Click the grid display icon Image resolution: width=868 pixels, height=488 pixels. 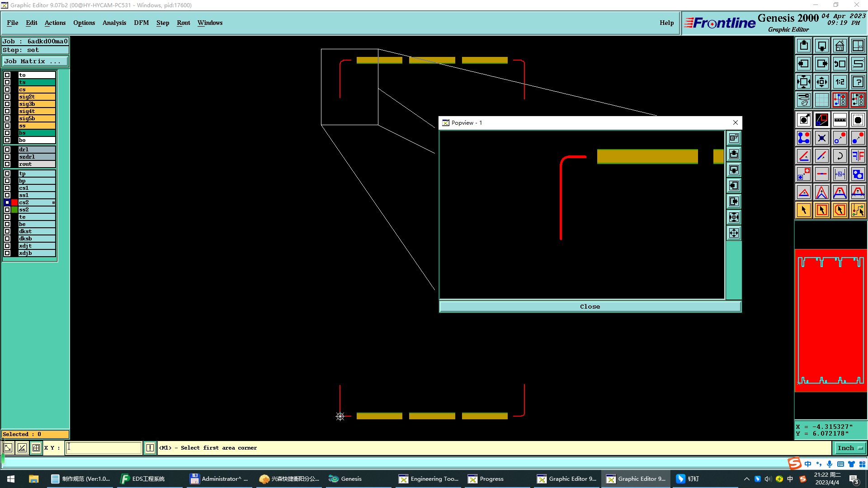click(821, 100)
